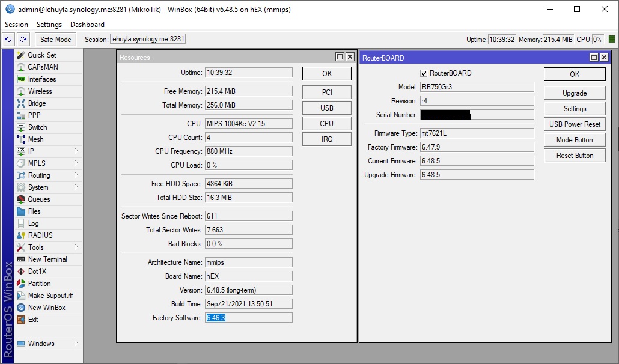Click the Session address field
The height and width of the screenshot is (364, 619).
tap(148, 38)
